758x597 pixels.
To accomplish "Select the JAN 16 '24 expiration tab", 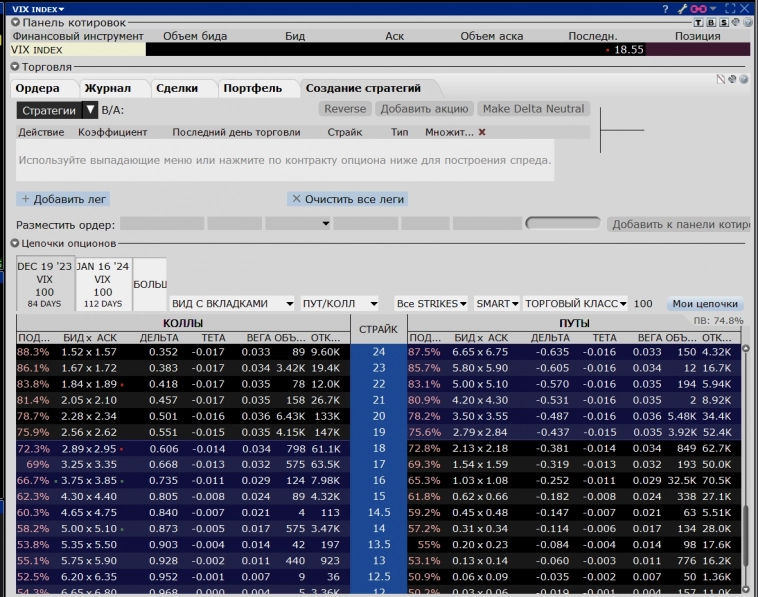I will (102, 284).
